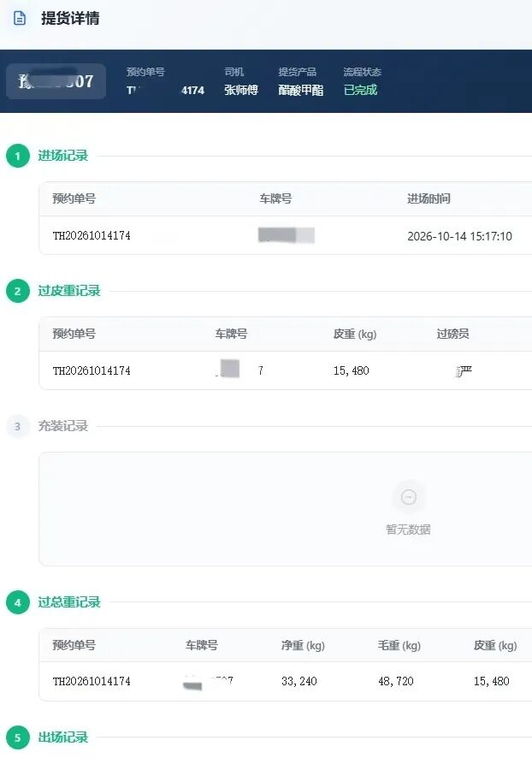Click 净重 (kg) column header

click(x=303, y=645)
